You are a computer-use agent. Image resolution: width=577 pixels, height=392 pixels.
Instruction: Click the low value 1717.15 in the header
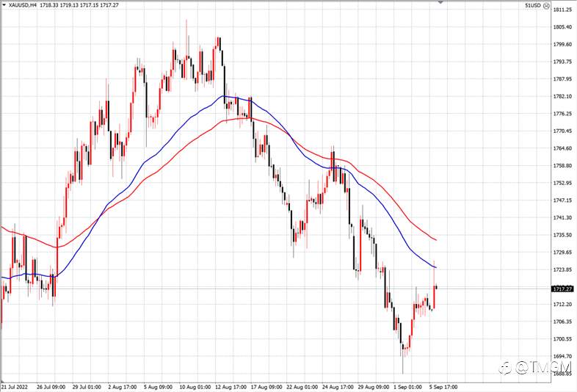coord(89,6)
